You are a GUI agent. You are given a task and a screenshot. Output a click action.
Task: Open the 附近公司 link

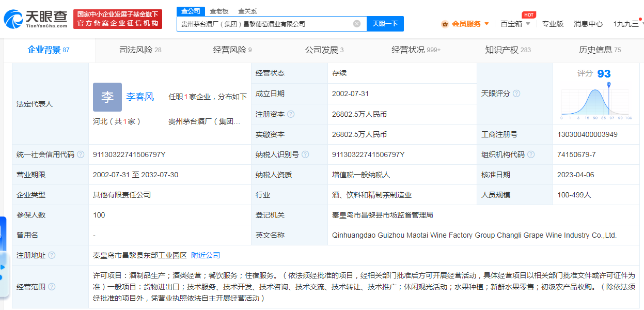(x=206, y=255)
